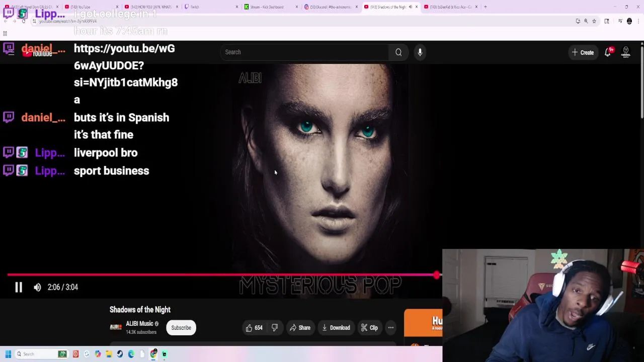The height and width of the screenshot is (362, 644).
Task: Click the ALIBI Music channel avatar
Action: tap(116, 327)
